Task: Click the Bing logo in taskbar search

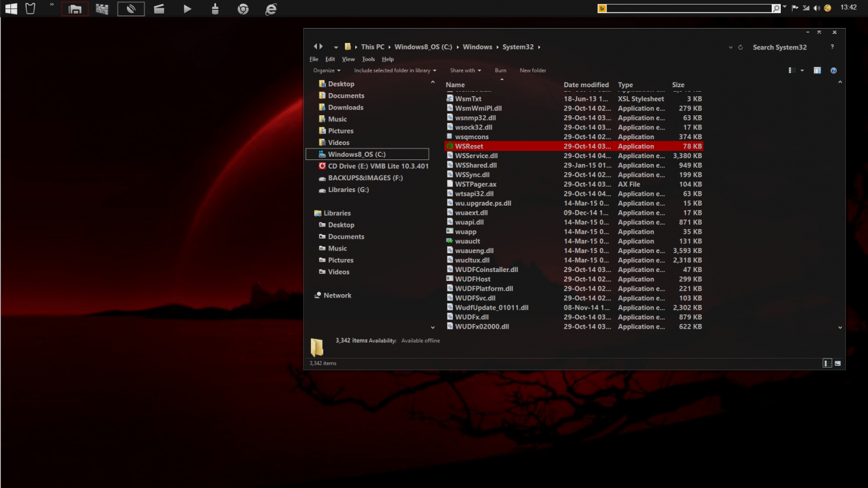Action: 602,8
